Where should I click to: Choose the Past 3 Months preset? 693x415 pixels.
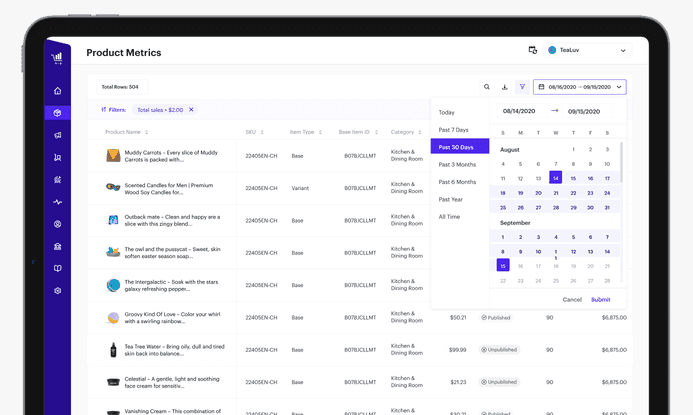[x=457, y=164]
